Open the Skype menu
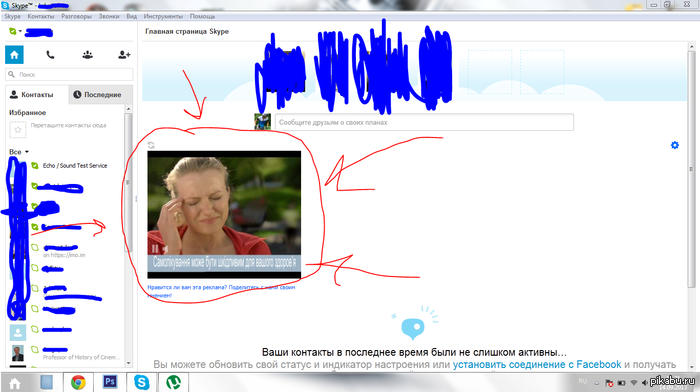 point(12,16)
